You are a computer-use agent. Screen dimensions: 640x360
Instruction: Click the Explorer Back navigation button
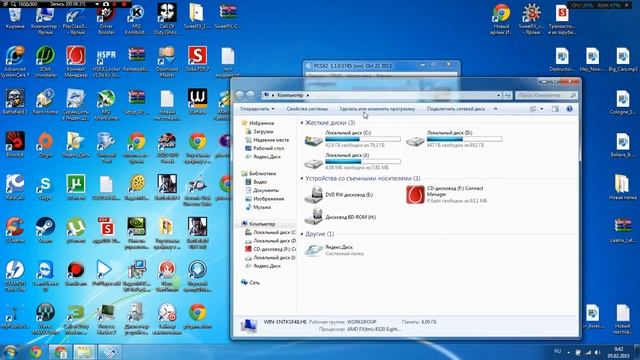[239, 95]
